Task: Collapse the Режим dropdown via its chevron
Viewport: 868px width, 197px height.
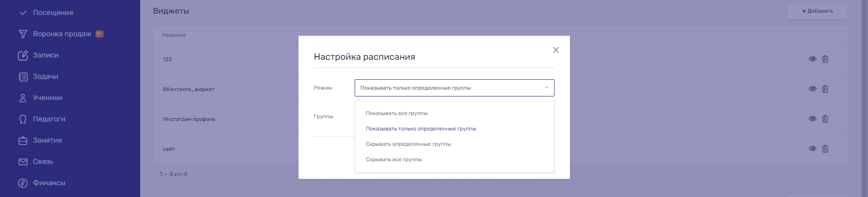Action: click(x=546, y=88)
